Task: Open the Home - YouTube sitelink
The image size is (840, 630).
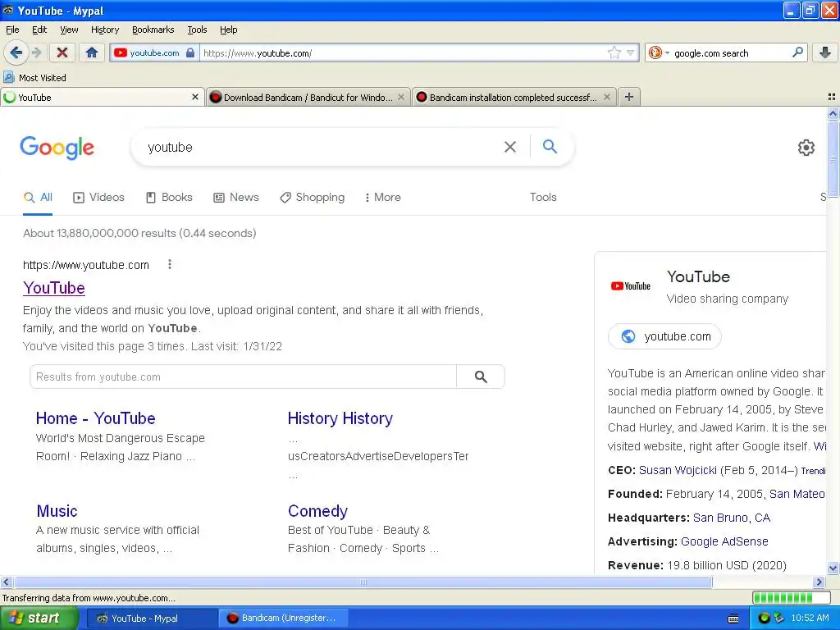Action: pyautogui.click(x=95, y=418)
